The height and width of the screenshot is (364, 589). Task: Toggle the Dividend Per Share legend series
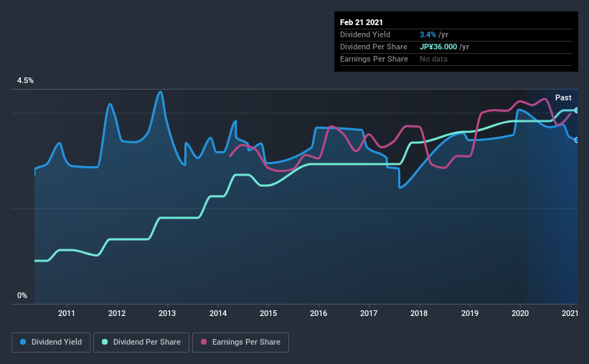click(x=141, y=343)
